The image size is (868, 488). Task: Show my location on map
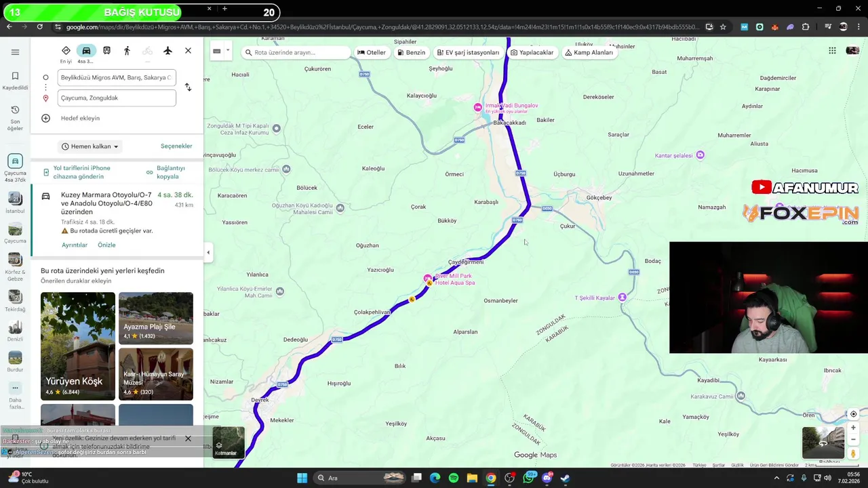click(x=854, y=414)
